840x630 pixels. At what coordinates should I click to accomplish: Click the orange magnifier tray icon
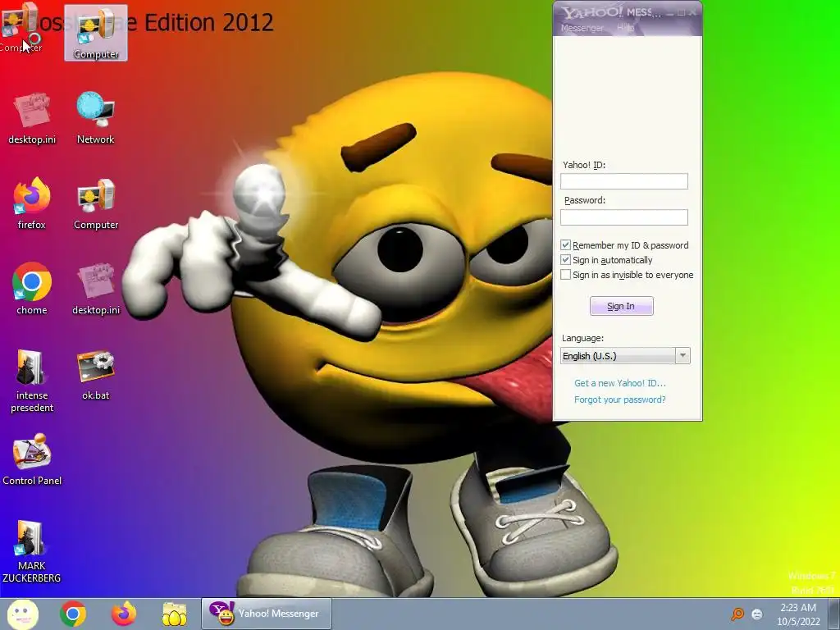pyautogui.click(x=737, y=614)
